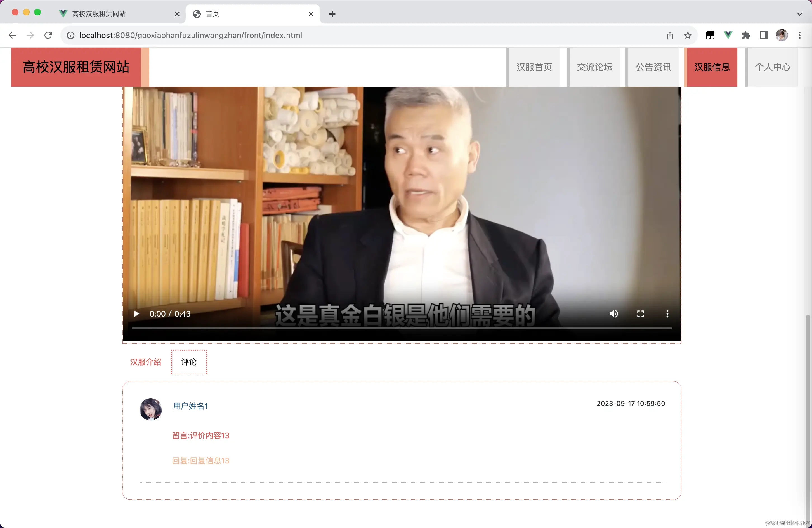This screenshot has width=812, height=528.
Task: Bookmark this page with star icon
Action: (x=688, y=35)
